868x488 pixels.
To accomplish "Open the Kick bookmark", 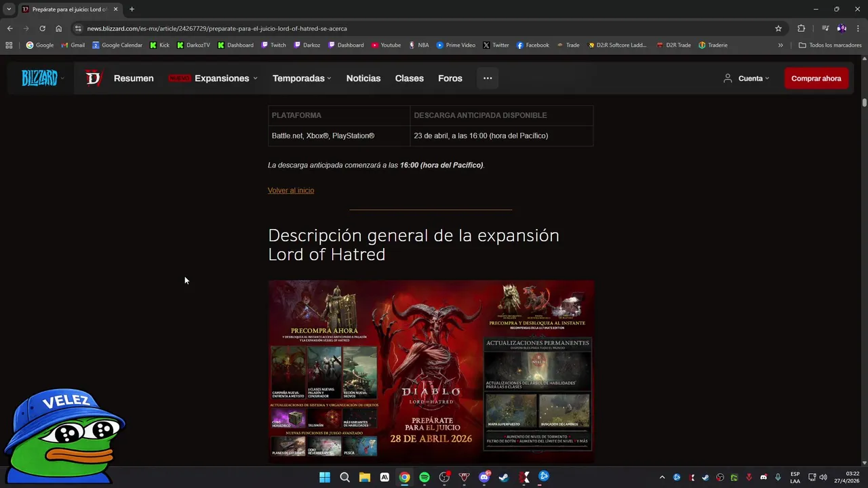I will [x=160, y=45].
